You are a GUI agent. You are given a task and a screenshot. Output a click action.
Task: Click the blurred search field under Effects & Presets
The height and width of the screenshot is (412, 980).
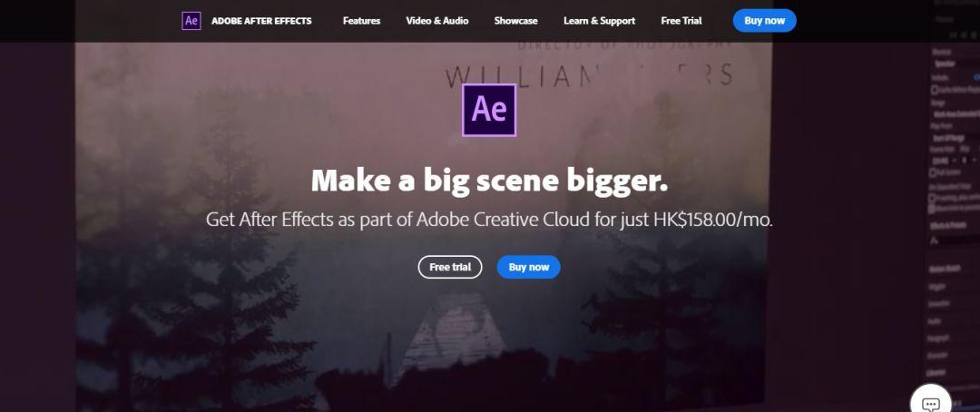coord(955,240)
